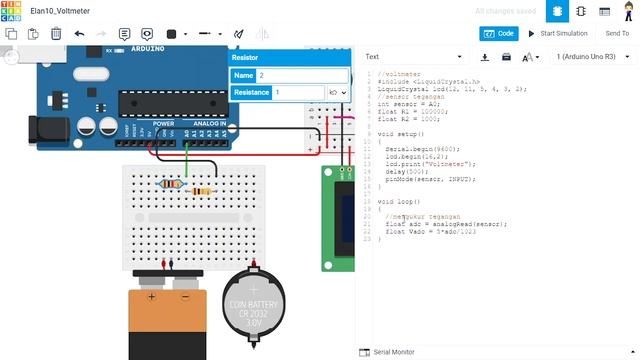Open the Serial Monitor panel
The width and height of the screenshot is (640, 360).
click(x=387, y=352)
